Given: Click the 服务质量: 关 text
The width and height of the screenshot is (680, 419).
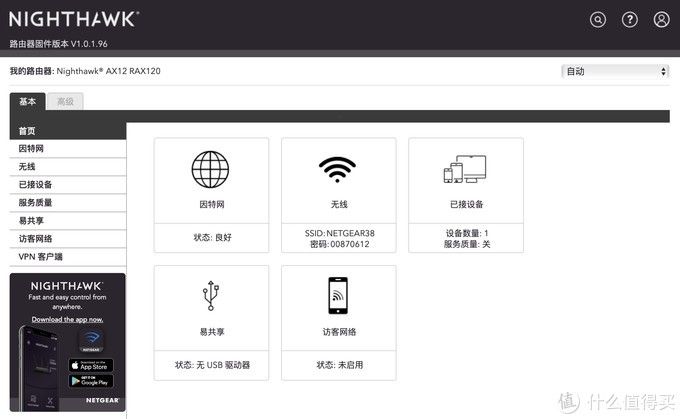Looking at the screenshot, I should click(467, 244).
